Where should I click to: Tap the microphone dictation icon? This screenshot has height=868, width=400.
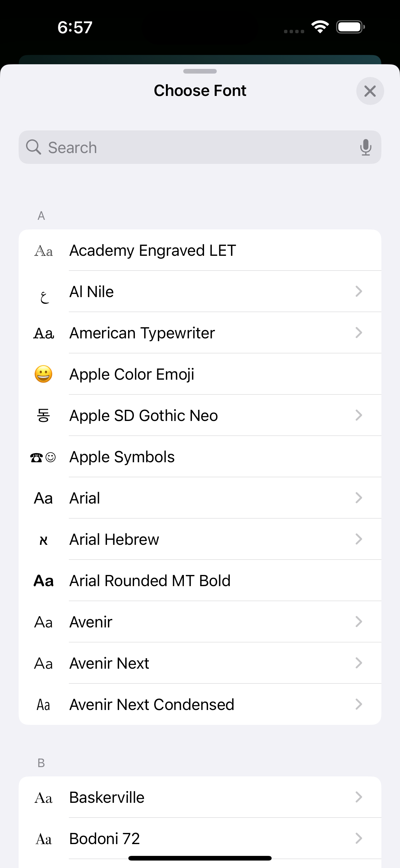point(365,147)
